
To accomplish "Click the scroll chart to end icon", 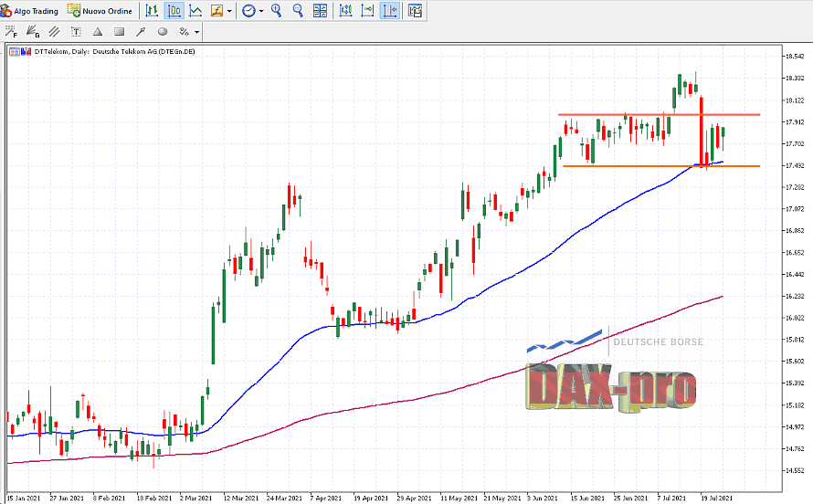I will (367, 10).
